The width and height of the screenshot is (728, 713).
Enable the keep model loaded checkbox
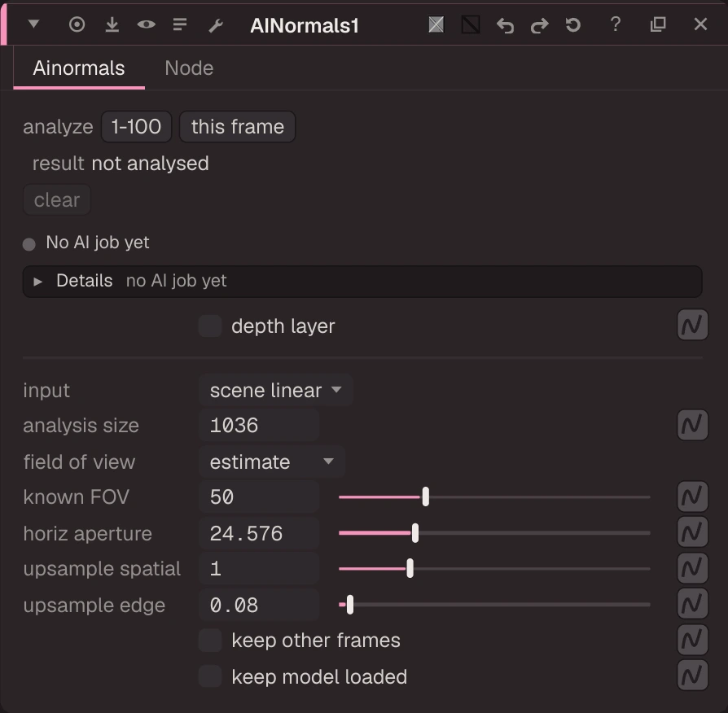tap(210, 676)
